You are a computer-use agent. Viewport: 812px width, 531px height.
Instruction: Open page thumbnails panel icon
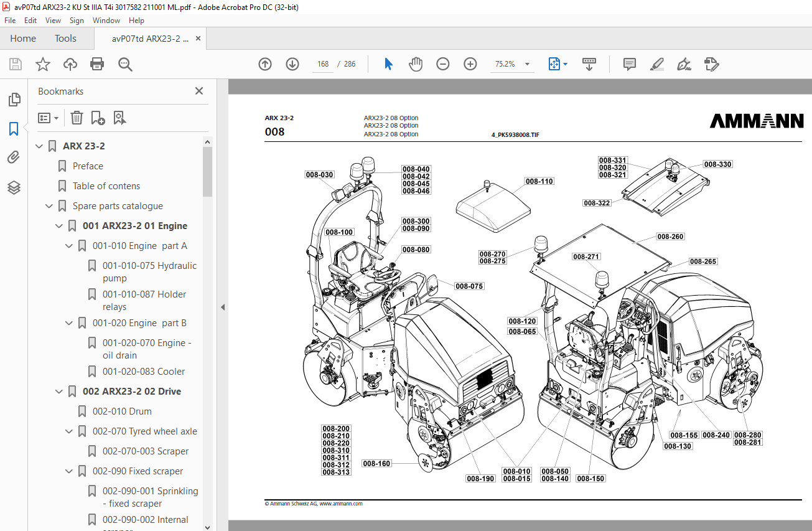click(x=14, y=100)
